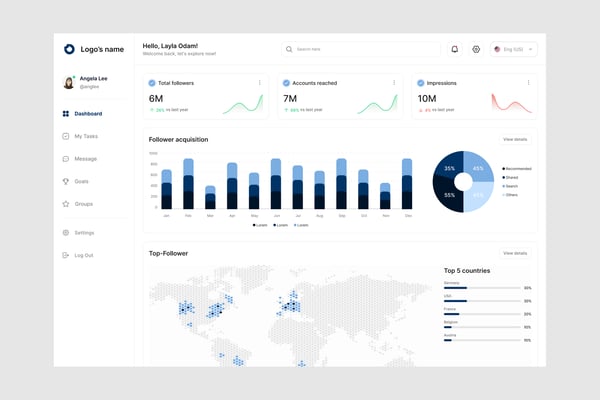Viewport: 600px width, 400px height.
Task: Click the Total followers check badge
Action: click(x=152, y=83)
